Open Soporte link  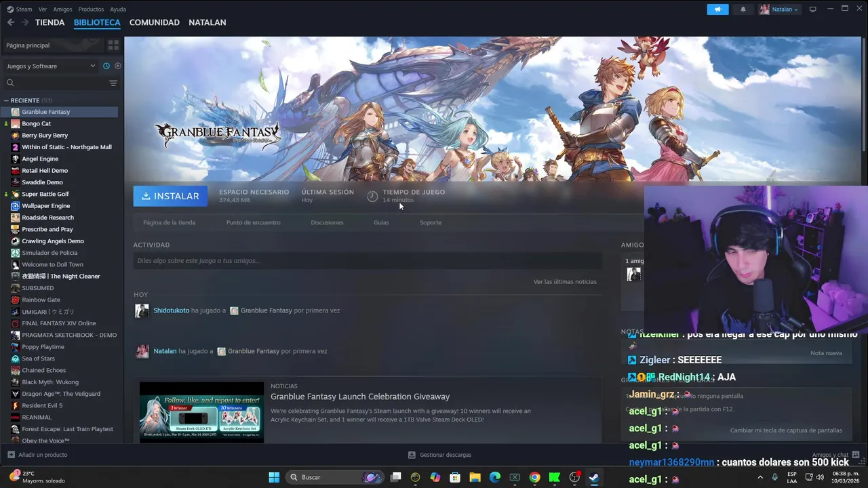pyautogui.click(x=431, y=222)
